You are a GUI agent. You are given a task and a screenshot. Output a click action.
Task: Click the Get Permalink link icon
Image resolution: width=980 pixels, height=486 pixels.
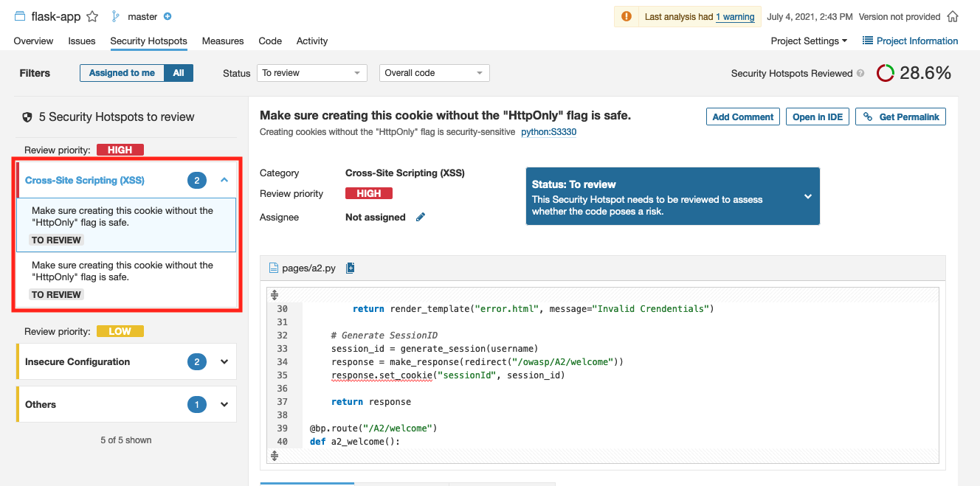coord(868,117)
